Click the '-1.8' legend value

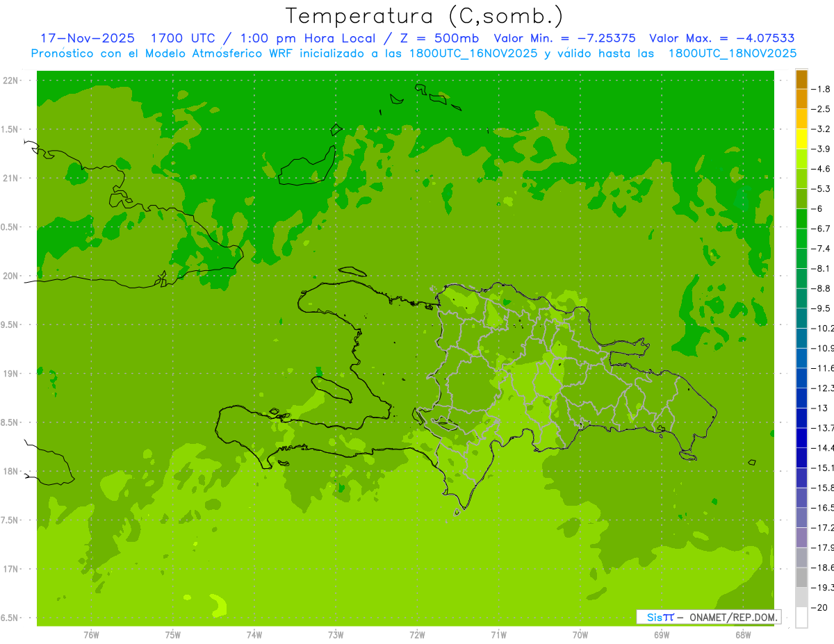pyautogui.click(x=822, y=90)
